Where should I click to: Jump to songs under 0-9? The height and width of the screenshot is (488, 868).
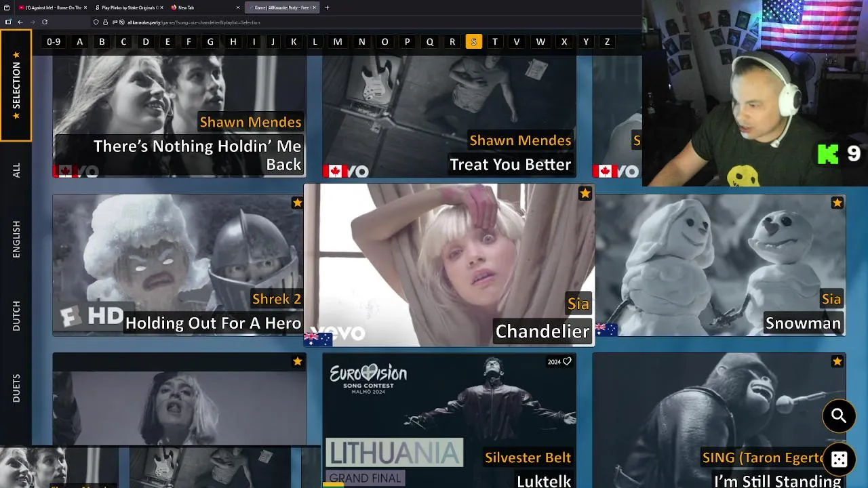coord(54,42)
